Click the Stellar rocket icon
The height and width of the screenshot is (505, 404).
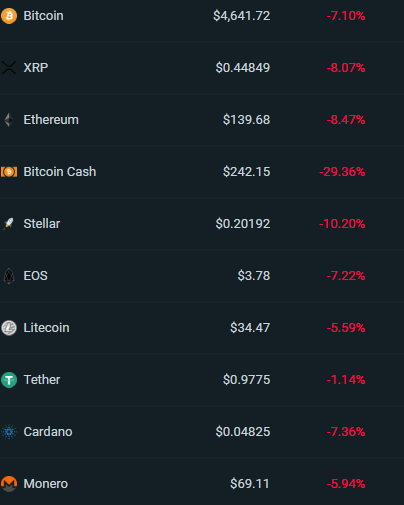pos(9,224)
